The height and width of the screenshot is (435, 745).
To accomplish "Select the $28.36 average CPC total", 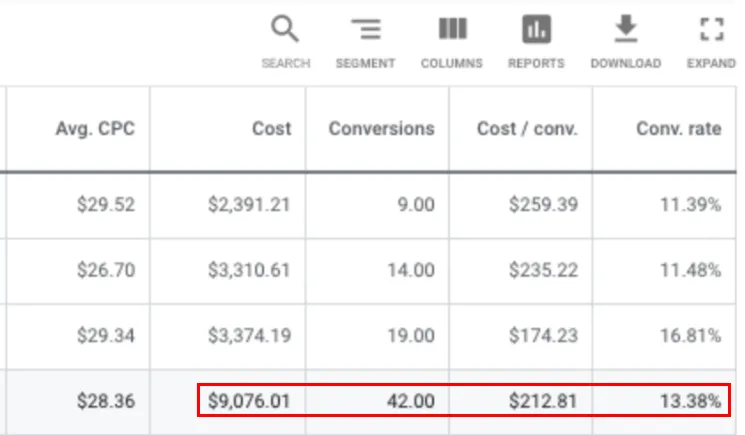I will point(106,401).
